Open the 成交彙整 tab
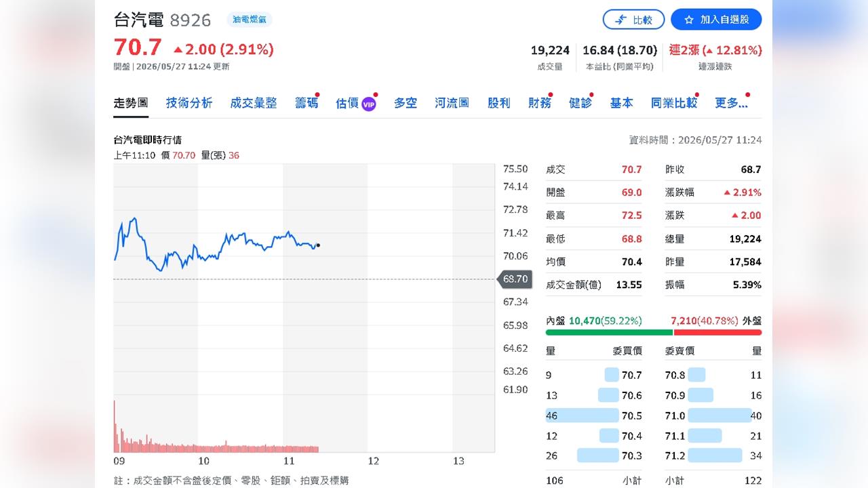This screenshot has width=868, height=488. click(254, 103)
